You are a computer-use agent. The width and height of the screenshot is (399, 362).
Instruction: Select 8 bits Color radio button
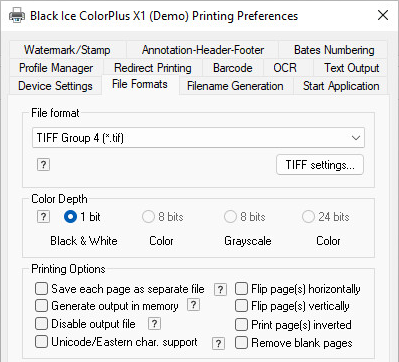tap(148, 217)
